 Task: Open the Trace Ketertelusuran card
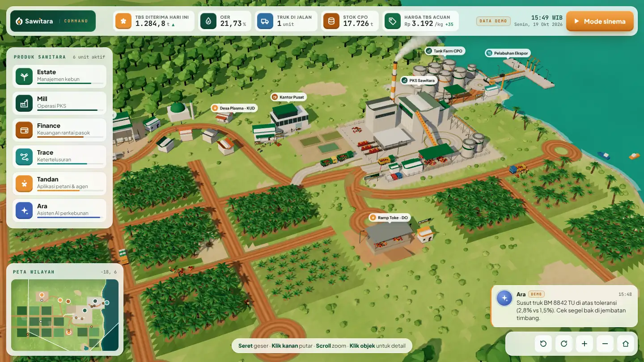pyautogui.click(x=59, y=156)
